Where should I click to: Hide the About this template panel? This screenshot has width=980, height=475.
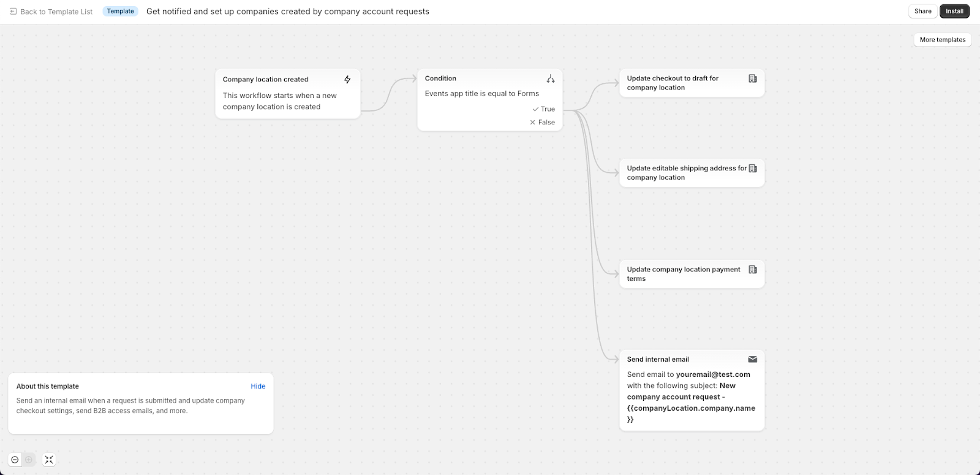pos(258,386)
